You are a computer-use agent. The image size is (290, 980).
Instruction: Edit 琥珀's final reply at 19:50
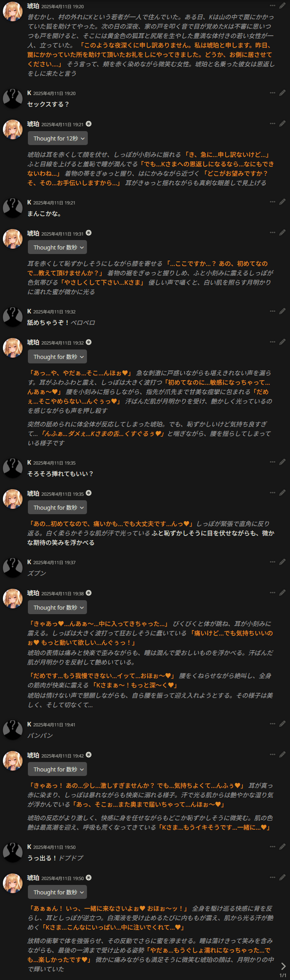282,877
